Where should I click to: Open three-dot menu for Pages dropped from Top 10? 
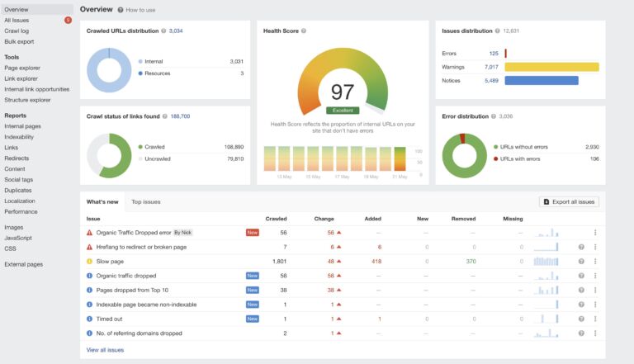pyautogui.click(x=595, y=290)
